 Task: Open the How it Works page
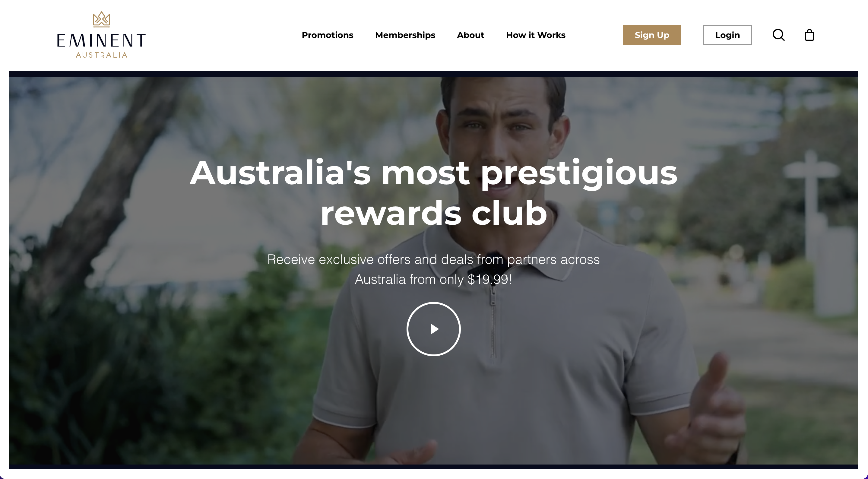point(535,35)
